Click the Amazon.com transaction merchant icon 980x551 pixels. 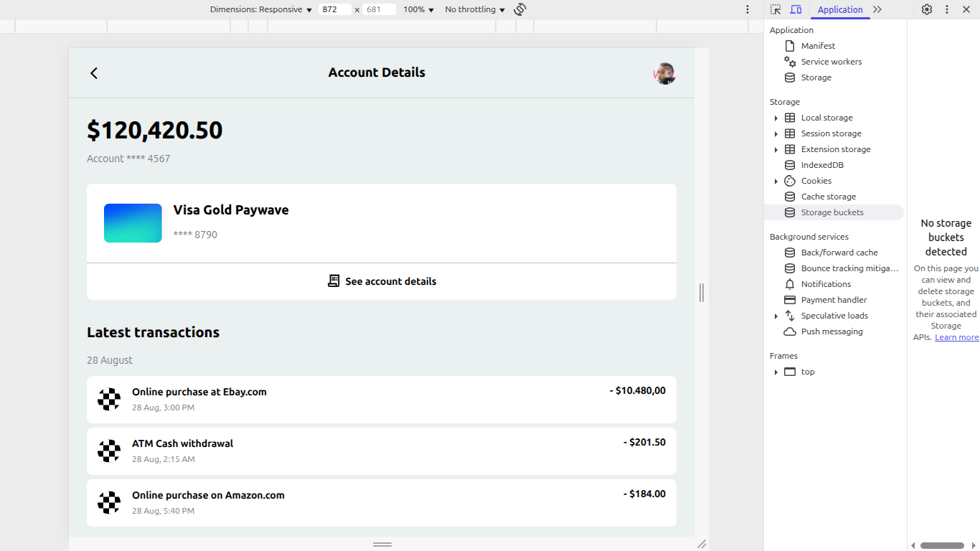(x=109, y=502)
